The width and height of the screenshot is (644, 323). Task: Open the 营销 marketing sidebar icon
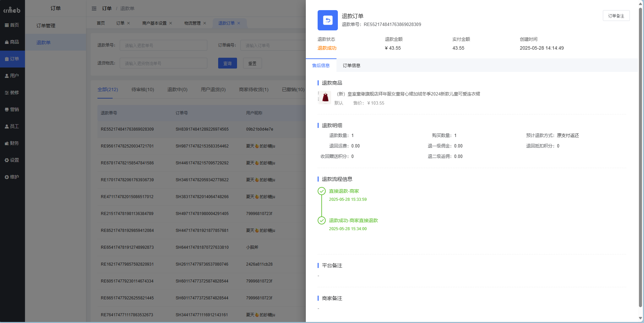[x=12, y=109]
